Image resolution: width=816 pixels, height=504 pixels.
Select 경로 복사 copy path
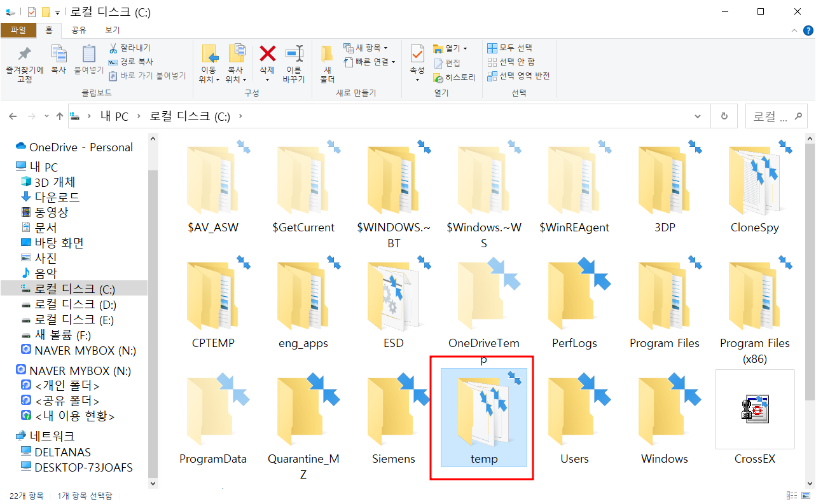point(130,62)
